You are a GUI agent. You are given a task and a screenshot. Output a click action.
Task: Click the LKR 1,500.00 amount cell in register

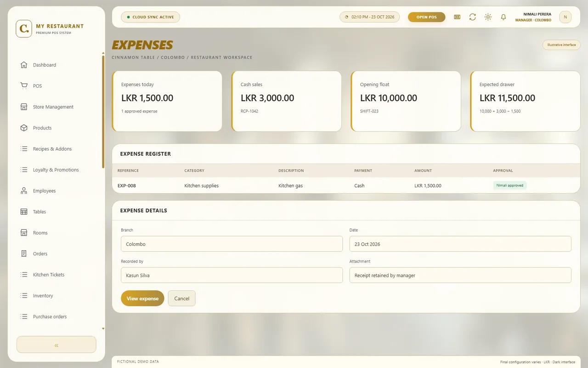pyautogui.click(x=428, y=186)
